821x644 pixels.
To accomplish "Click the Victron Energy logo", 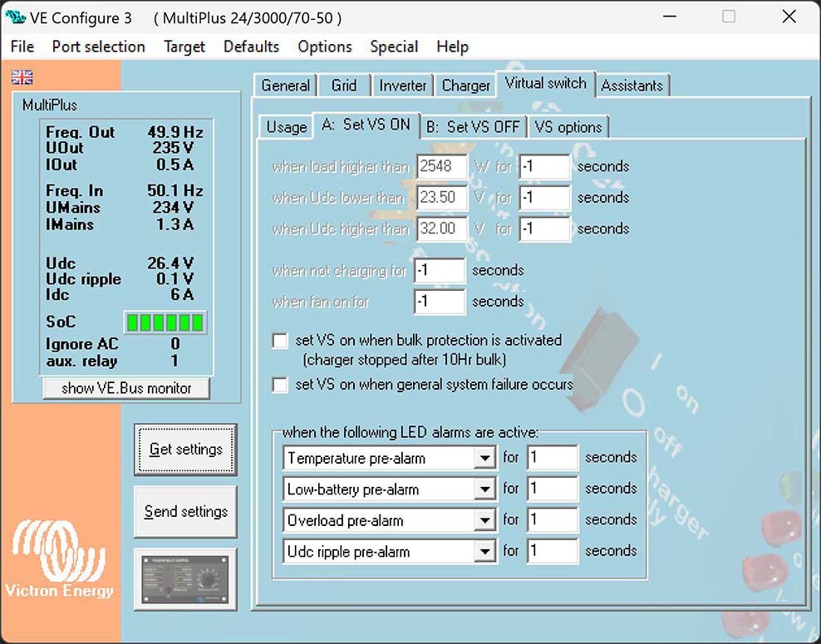I will 58,558.
